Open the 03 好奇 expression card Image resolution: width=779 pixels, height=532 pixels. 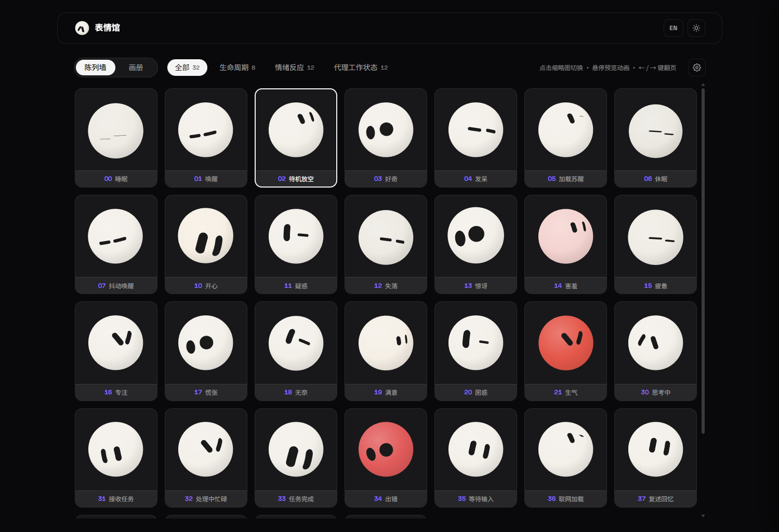[x=386, y=138]
